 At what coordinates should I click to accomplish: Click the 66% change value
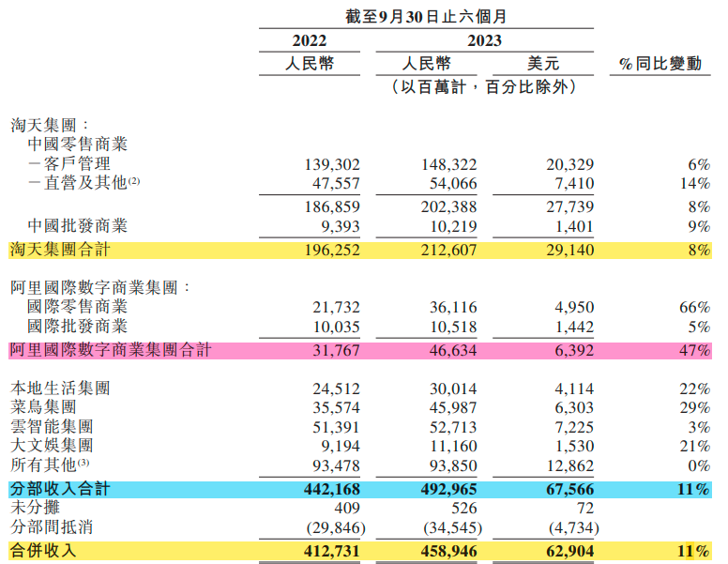coord(695,308)
